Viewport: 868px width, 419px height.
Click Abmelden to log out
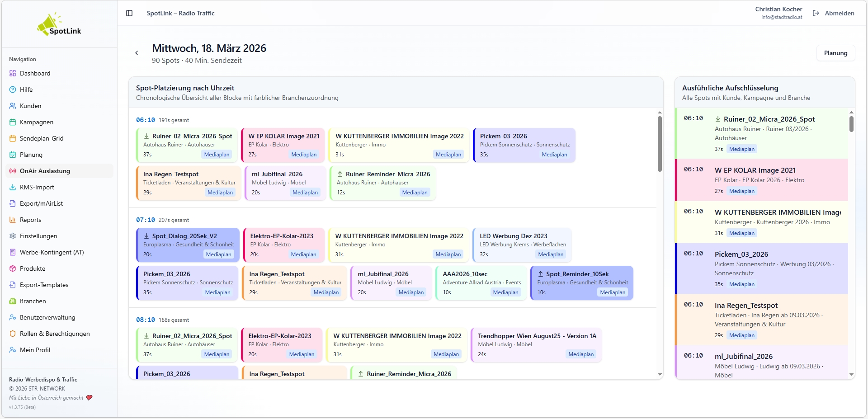coord(834,13)
